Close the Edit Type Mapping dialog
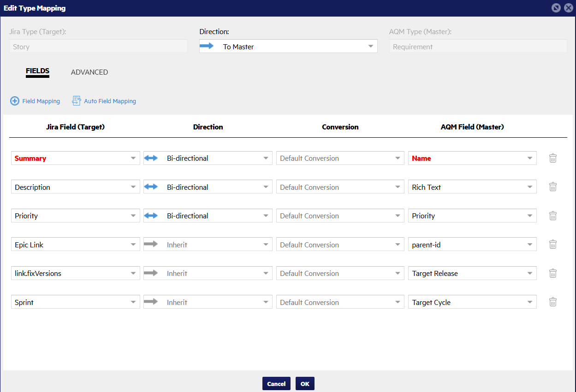Viewport: 576px width, 392px height. pos(568,8)
